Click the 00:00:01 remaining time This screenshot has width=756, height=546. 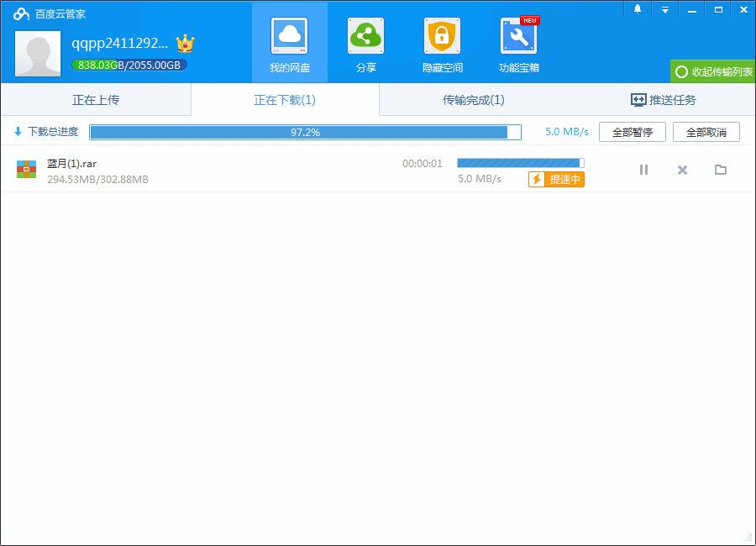tap(423, 164)
